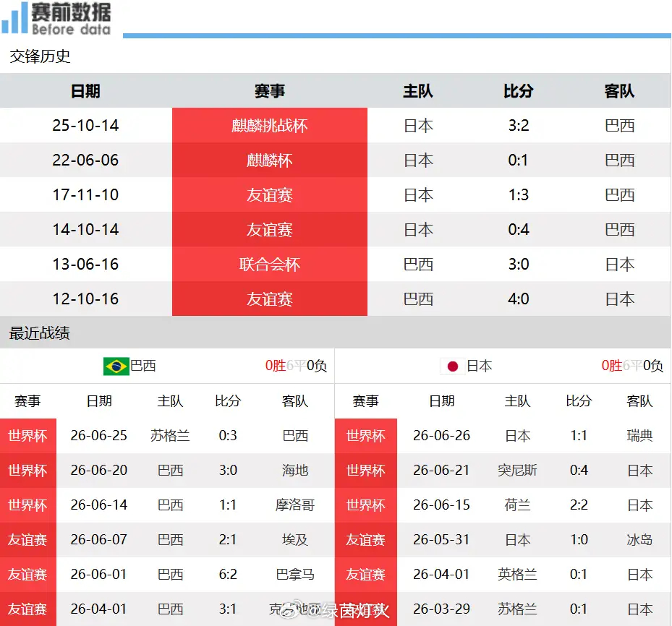Click the 0:4 score in 14-10-14 row

click(519, 229)
